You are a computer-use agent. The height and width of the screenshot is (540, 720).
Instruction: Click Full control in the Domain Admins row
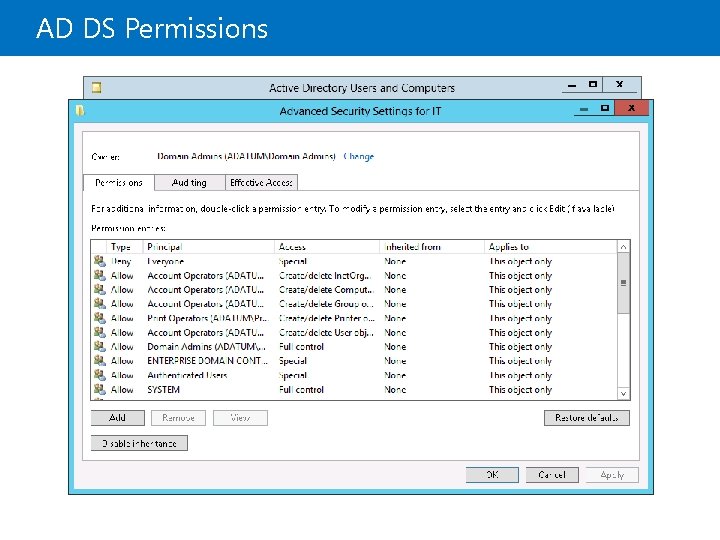point(301,347)
